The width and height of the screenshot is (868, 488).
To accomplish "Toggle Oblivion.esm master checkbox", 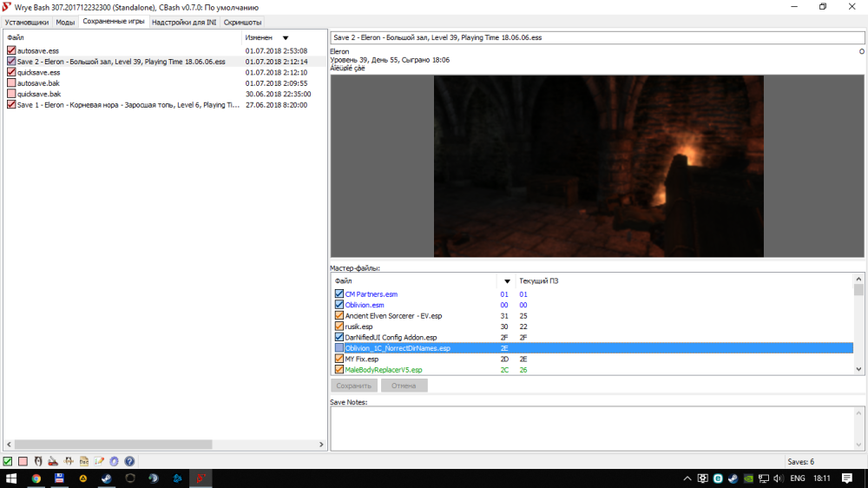I will click(x=339, y=305).
